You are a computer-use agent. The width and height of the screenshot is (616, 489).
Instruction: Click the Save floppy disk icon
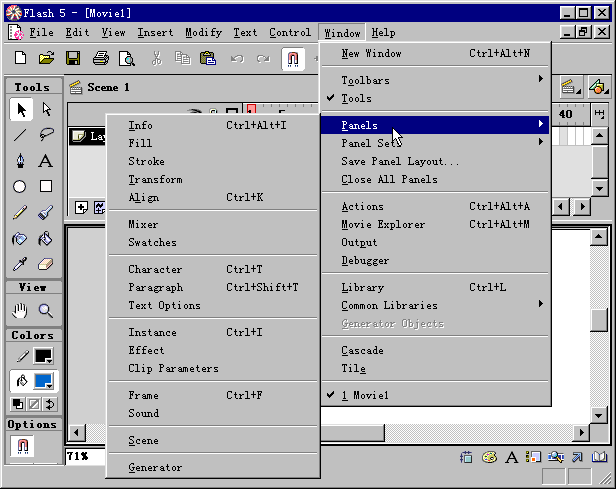click(73, 58)
